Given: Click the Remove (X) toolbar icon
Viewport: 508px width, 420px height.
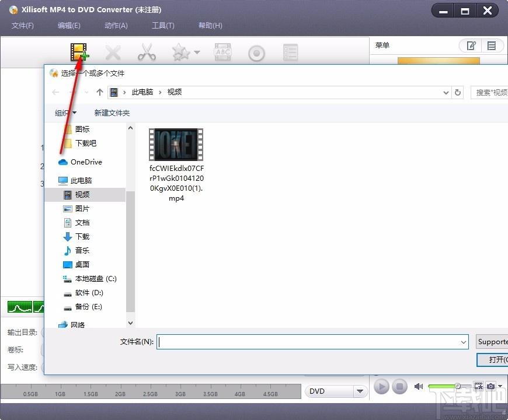Looking at the screenshot, I should pyautogui.click(x=113, y=52).
